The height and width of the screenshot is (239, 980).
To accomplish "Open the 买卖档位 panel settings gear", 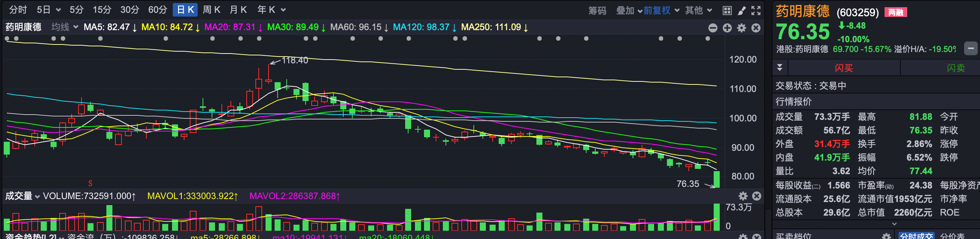I will tap(886, 236).
